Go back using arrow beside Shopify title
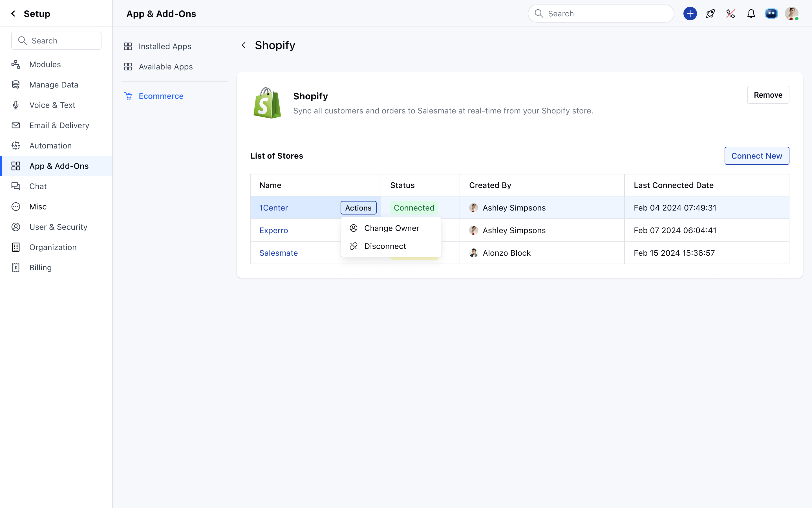This screenshot has width=812, height=508. (244, 45)
